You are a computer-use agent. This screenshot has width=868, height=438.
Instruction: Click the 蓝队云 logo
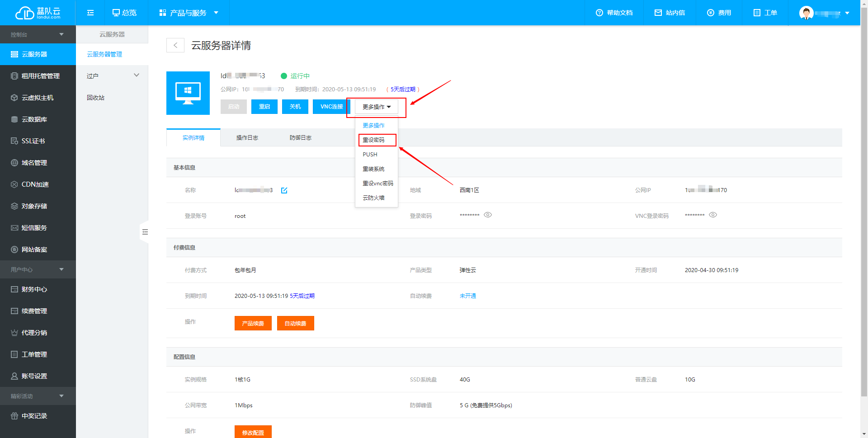tap(38, 13)
